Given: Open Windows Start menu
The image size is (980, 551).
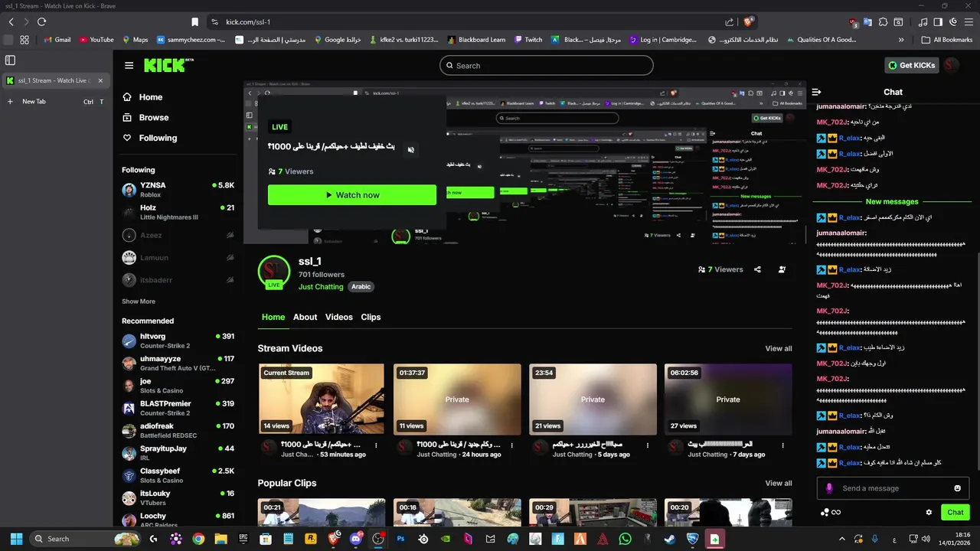Looking at the screenshot, I should (x=16, y=539).
